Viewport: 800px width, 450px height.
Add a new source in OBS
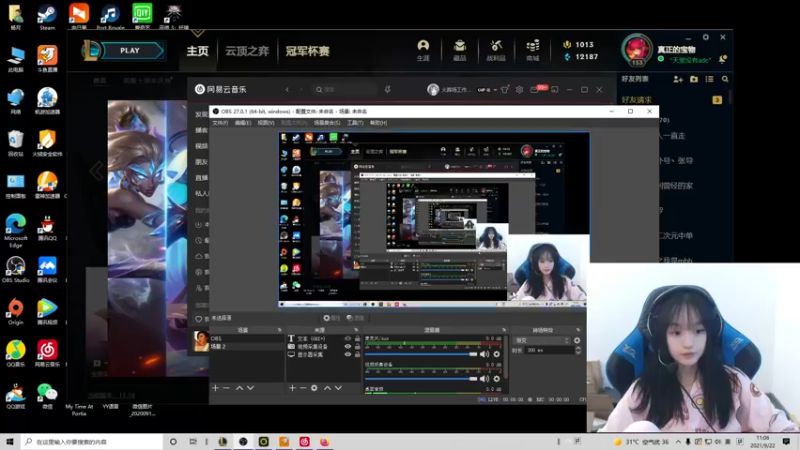[x=292, y=388]
